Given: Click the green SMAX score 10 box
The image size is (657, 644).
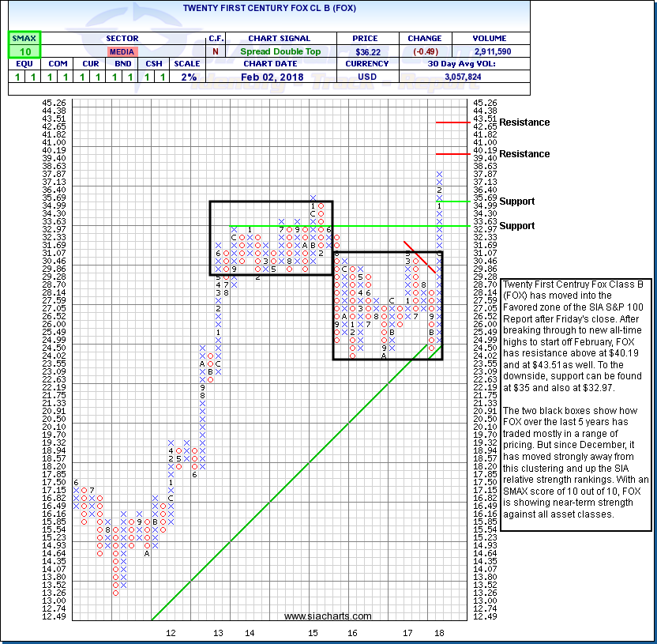Looking at the screenshot, I should coord(24,51).
